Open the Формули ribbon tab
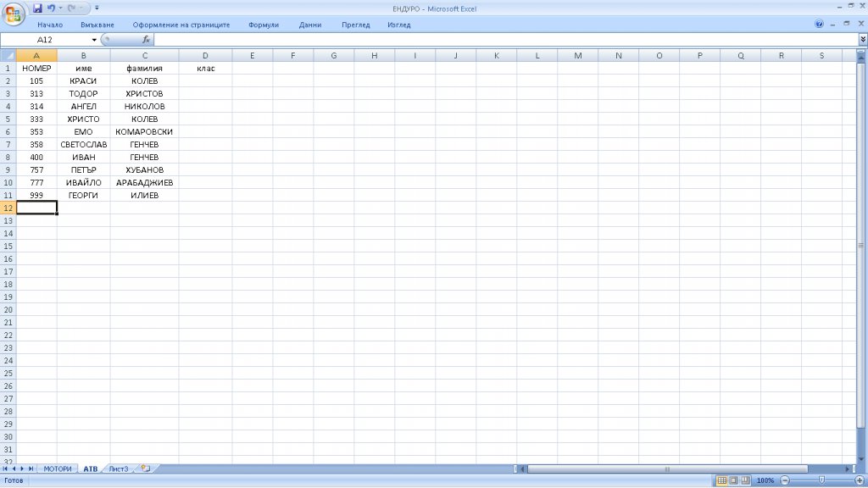This screenshot has width=868, height=488. click(x=264, y=25)
